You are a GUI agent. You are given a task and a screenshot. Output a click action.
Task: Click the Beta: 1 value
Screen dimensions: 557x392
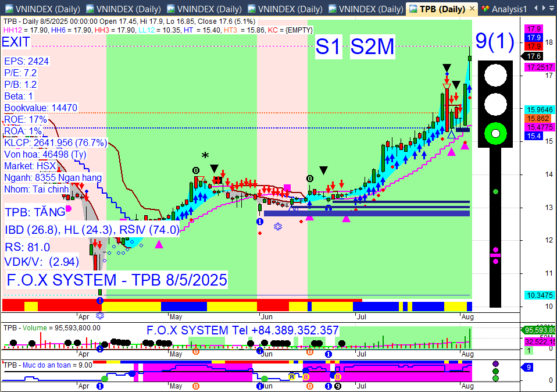coord(19,97)
